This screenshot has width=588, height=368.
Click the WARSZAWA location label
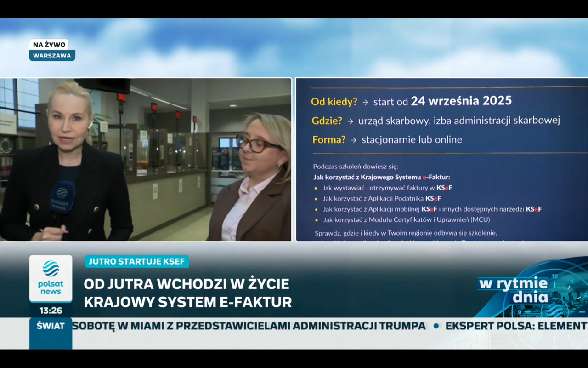52,56
